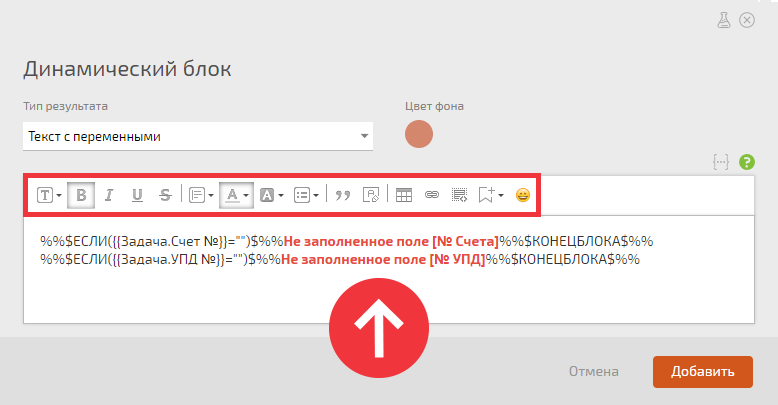Open the list style dropdown
The image size is (778, 405).
pyautogui.click(x=306, y=195)
